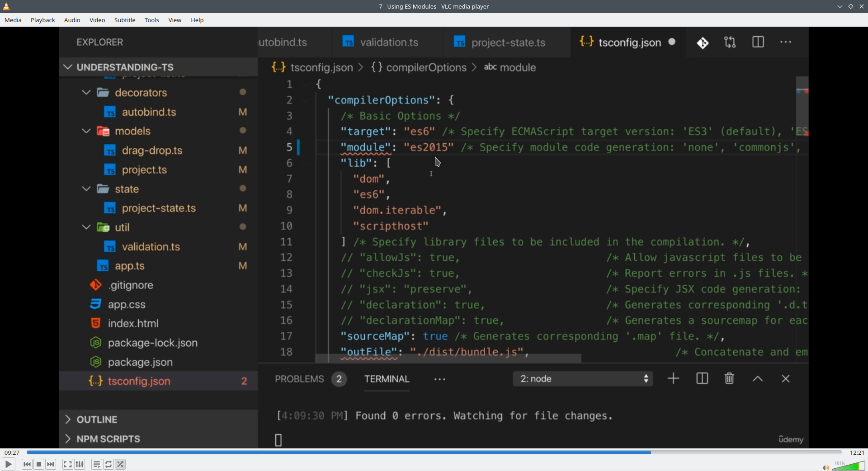Open extended settings (equalizer sliders icon)
Viewport: 868px width, 471px height.
click(x=80, y=464)
